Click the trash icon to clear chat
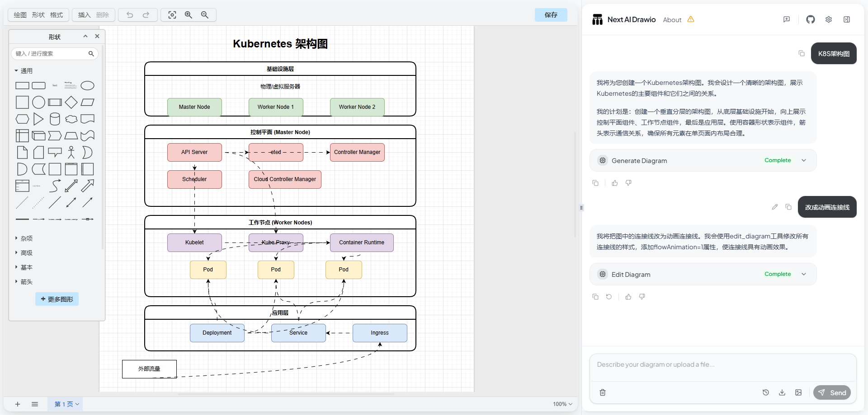Image resolution: width=868 pixels, height=415 pixels. (x=603, y=392)
